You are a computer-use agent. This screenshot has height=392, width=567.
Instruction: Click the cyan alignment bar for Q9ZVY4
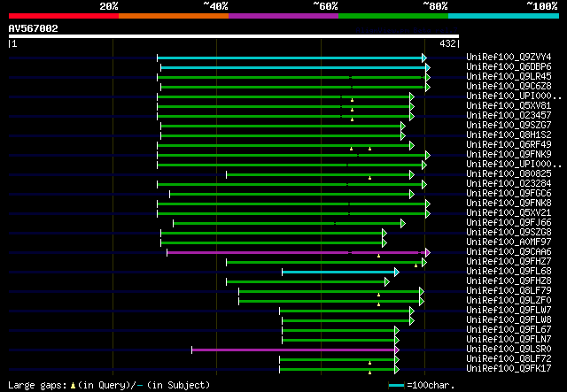[x=290, y=58]
